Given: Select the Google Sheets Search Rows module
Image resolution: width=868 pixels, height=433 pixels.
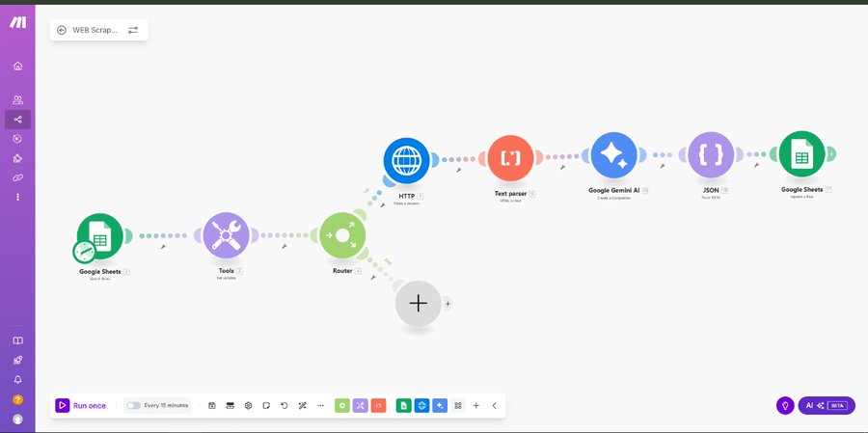Looking at the screenshot, I should point(99,236).
